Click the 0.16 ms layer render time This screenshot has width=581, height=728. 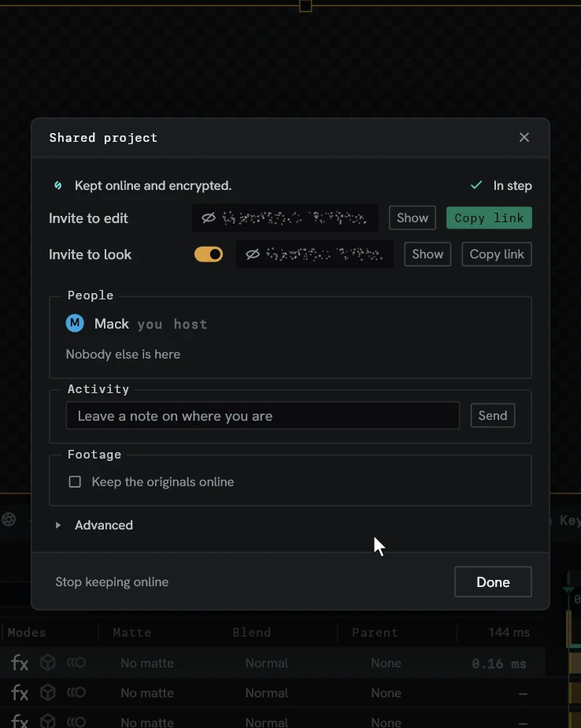tap(499, 663)
